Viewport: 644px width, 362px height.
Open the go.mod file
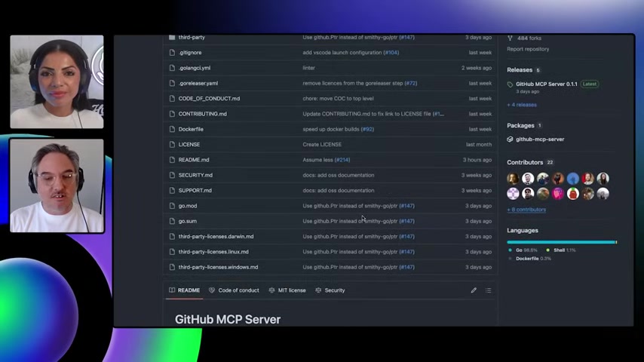[x=188, y=206]
